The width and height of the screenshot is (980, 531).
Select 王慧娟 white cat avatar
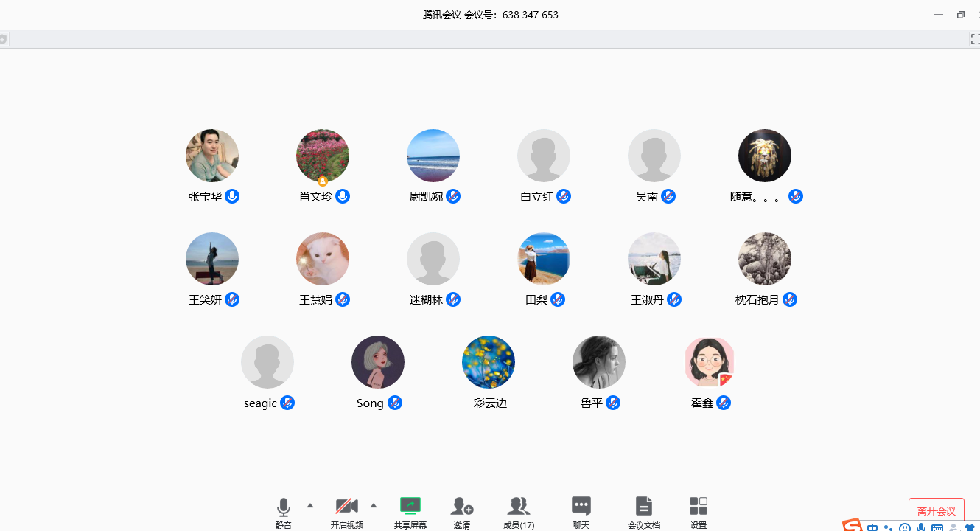point(323,259)
